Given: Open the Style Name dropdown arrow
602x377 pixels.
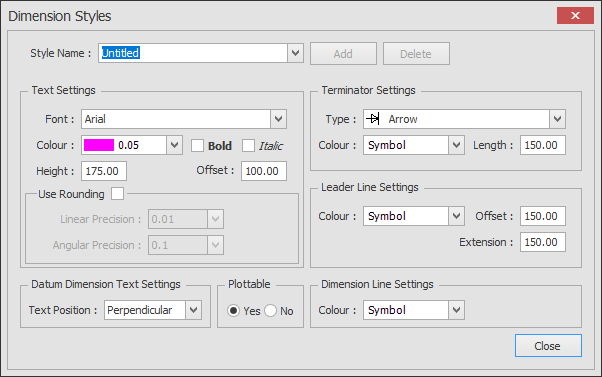Looking at the screenshot, I should click(295, 53).
